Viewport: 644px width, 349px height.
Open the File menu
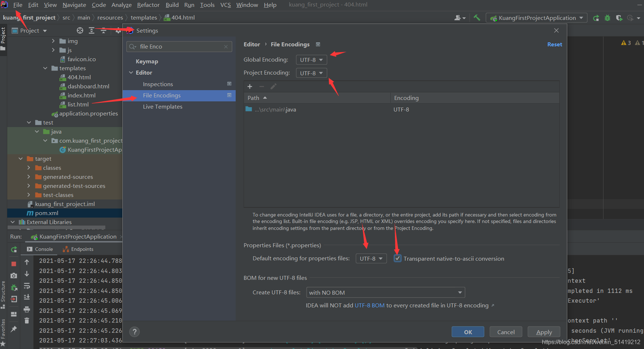pyautogui.click(x=17, y=5)
